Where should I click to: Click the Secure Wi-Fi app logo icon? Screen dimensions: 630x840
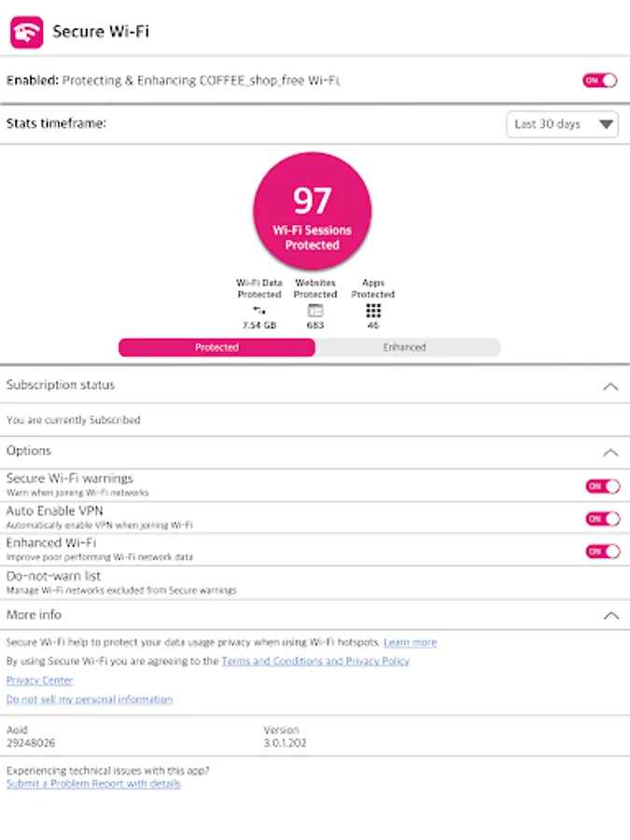point(26,32)
